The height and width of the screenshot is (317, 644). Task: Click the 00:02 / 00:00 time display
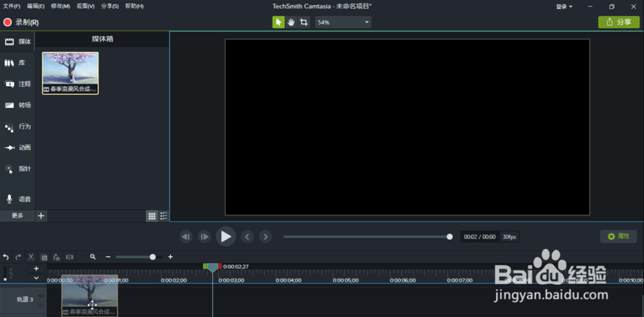click(x=480, y=237)
